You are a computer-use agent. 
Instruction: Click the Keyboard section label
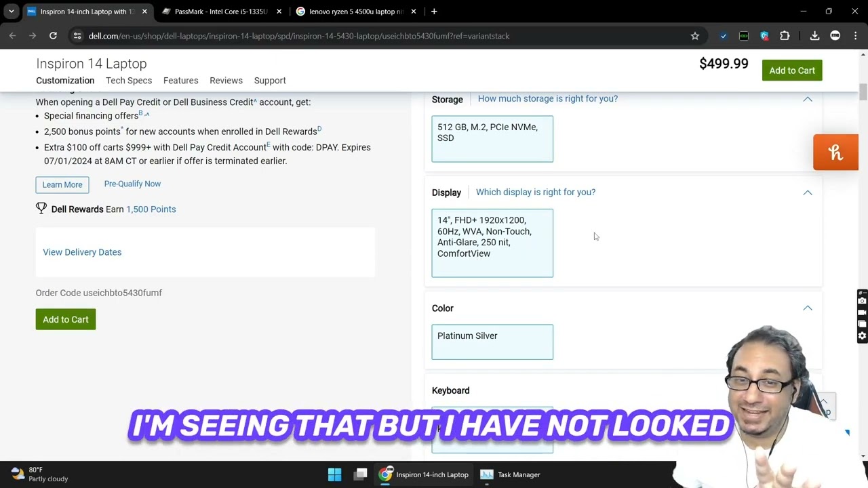(x=451, y=390)
